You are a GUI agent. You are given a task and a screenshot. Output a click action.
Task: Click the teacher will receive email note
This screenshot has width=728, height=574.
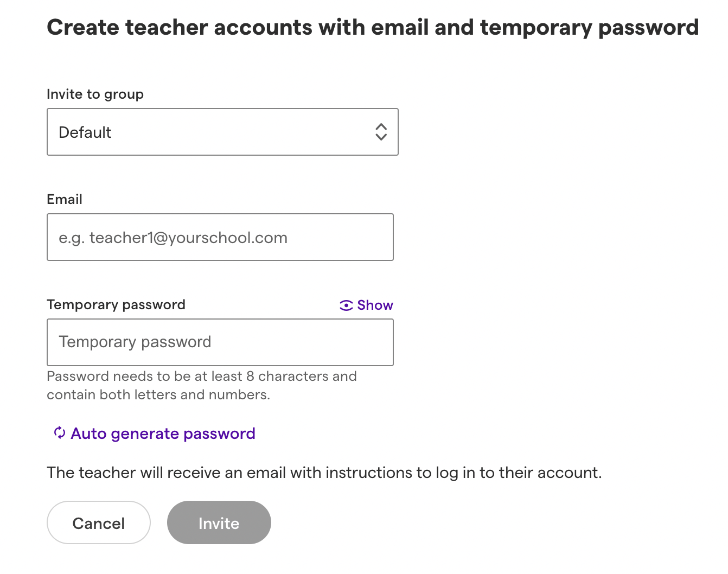pyautogui.click(x=324, y=473)
